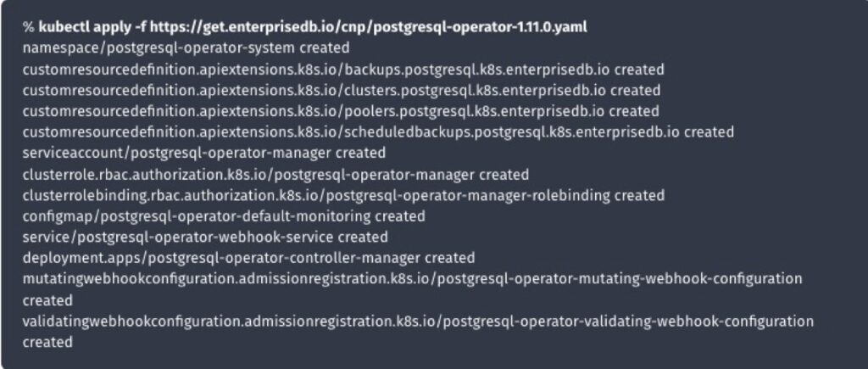Click the clusterrole.rbac.authorization line
Image resolution: width=868 pixels, height=369 pixels.
click(x=275, y=175)
